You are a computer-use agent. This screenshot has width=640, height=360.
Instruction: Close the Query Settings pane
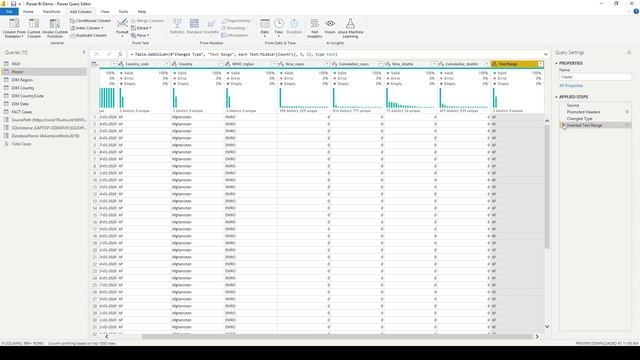coord(629,52)
